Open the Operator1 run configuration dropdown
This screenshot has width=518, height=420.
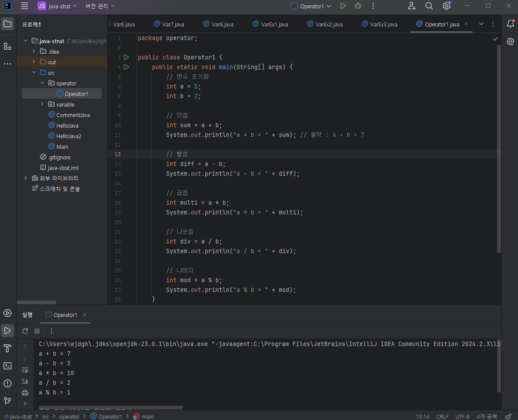click(x=311, y=6)
